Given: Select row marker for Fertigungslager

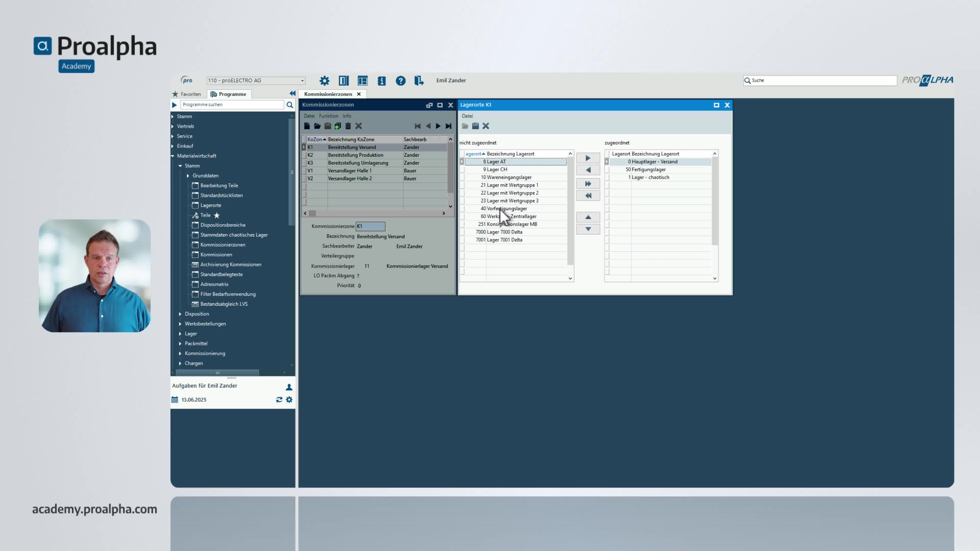Looking at the screenshot, I should pyautogui.click(x=607, y=170).
